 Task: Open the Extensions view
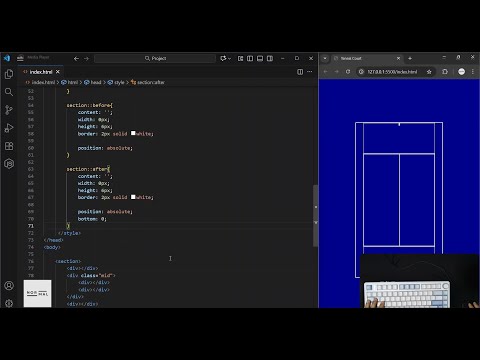[x=9, y=146]
